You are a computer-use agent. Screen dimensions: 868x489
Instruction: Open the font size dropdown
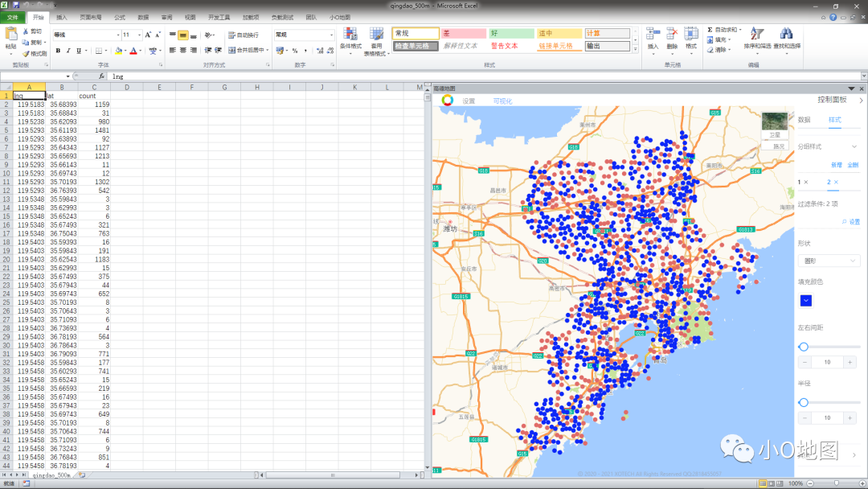[138, 35]
